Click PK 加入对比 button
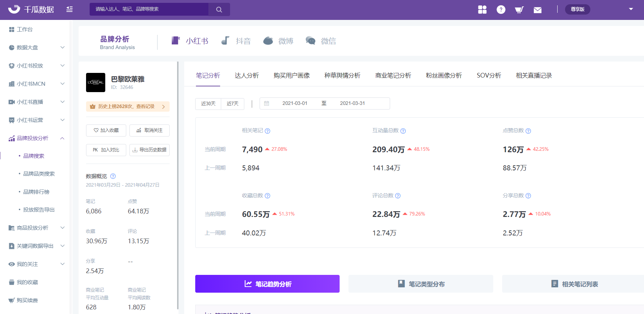 click(106, 150)
